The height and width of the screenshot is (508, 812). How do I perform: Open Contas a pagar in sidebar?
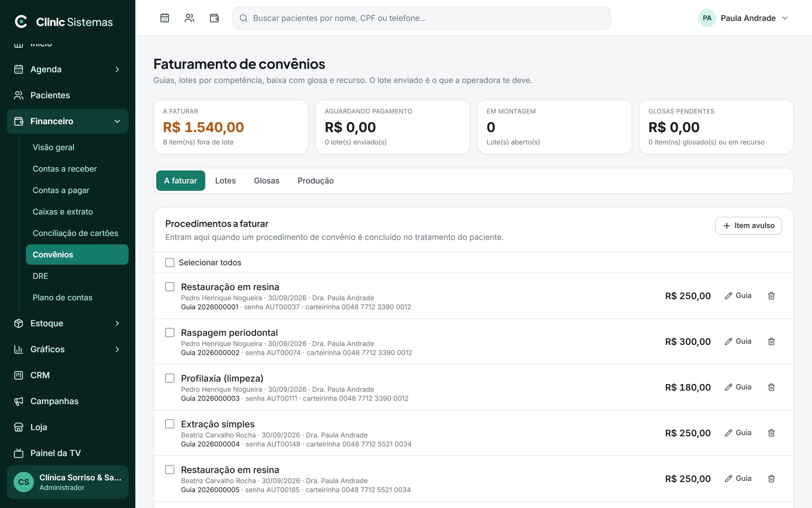click(x=77, y=190)
